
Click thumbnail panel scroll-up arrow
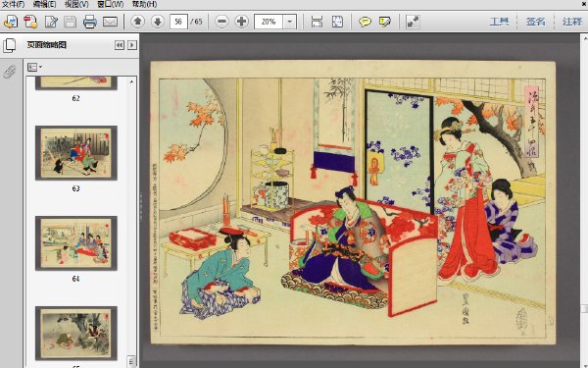[x=131, y=81]
